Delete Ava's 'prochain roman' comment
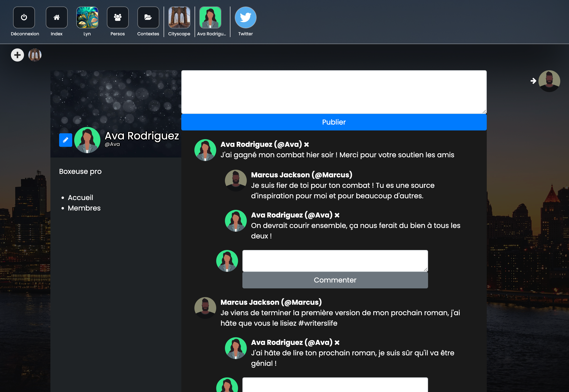The height and width of the screenshot is (392, 569). pos(337,343)
